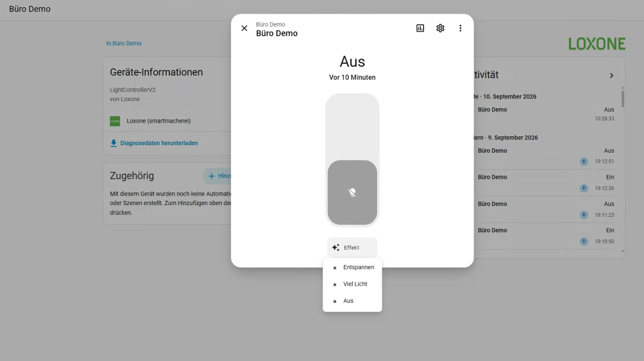The image size is (644, 361).
Task: Click the download arrow icon beside Diagnosedaten
Action: click(114, 143)
